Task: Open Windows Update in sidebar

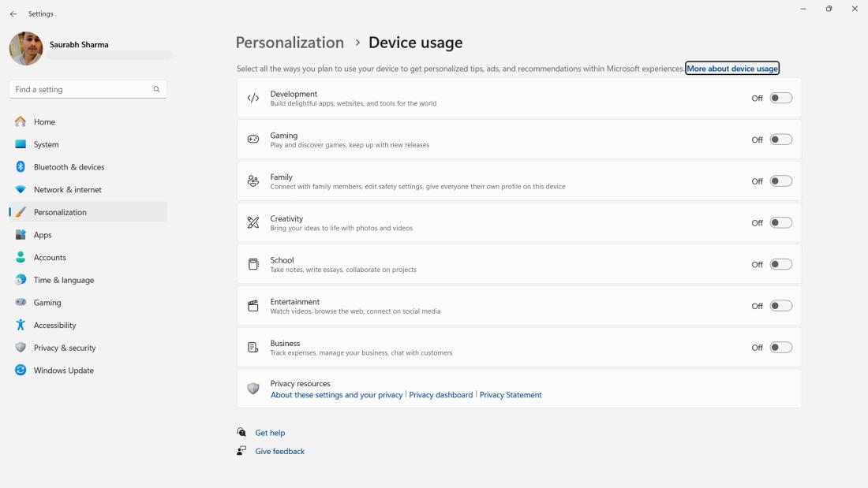Action: coord(63,371)
